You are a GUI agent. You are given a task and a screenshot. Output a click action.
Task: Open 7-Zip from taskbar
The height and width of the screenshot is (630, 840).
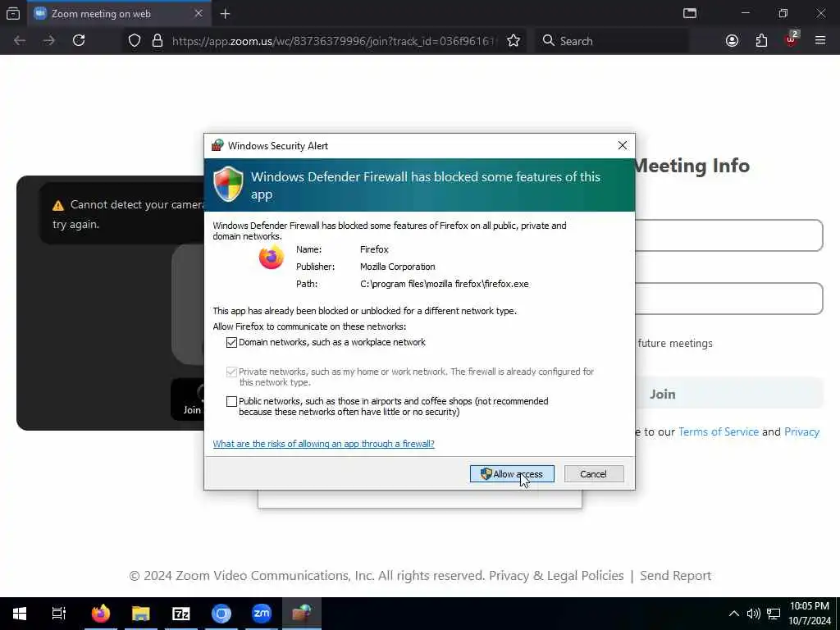click(x=181, y=614)
